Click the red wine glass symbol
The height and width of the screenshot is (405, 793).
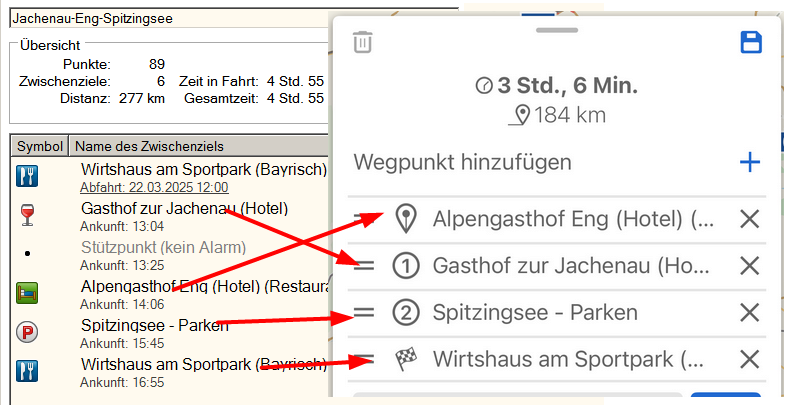click(27, 216)
